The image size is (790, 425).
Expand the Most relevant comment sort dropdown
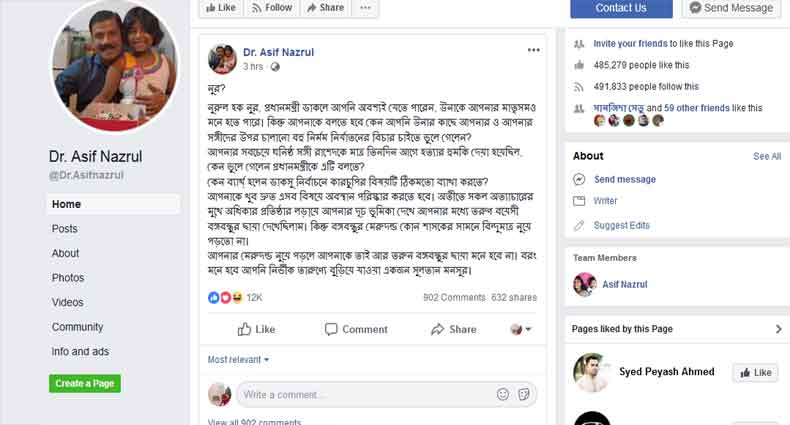click(238, 359)
